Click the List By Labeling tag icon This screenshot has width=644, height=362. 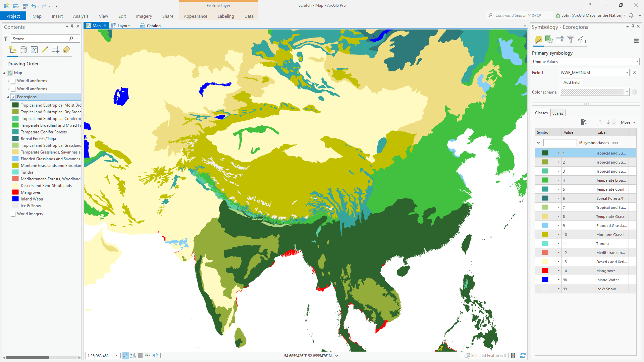tap(66, 50)
